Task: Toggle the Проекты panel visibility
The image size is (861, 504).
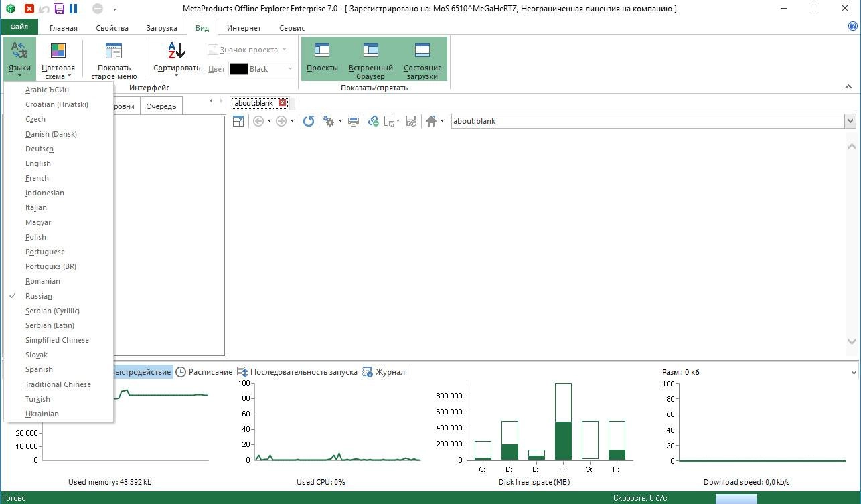Action: pyautogui.click(x=322, y=59)
